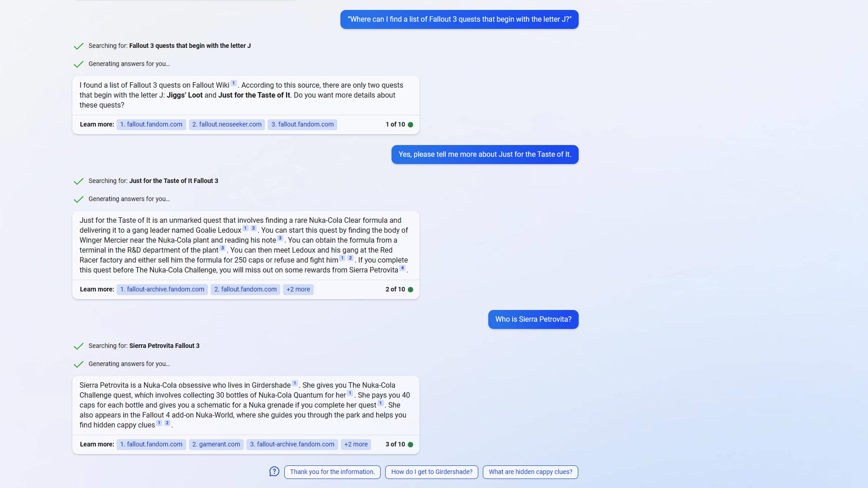Click the search status checkmark for Sierra Petrovita
The image size is (868, 488).
(78, 346)
